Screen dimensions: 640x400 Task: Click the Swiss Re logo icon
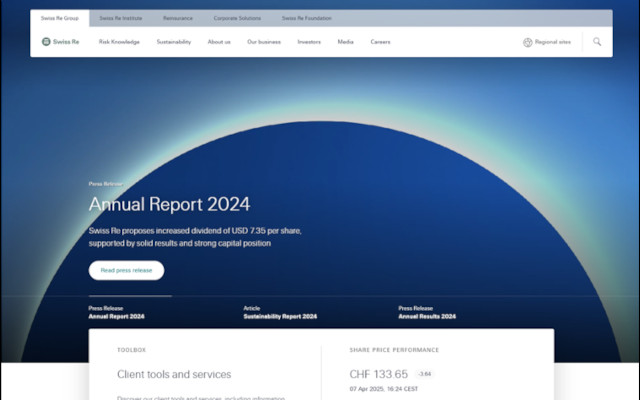coord(46,42)
